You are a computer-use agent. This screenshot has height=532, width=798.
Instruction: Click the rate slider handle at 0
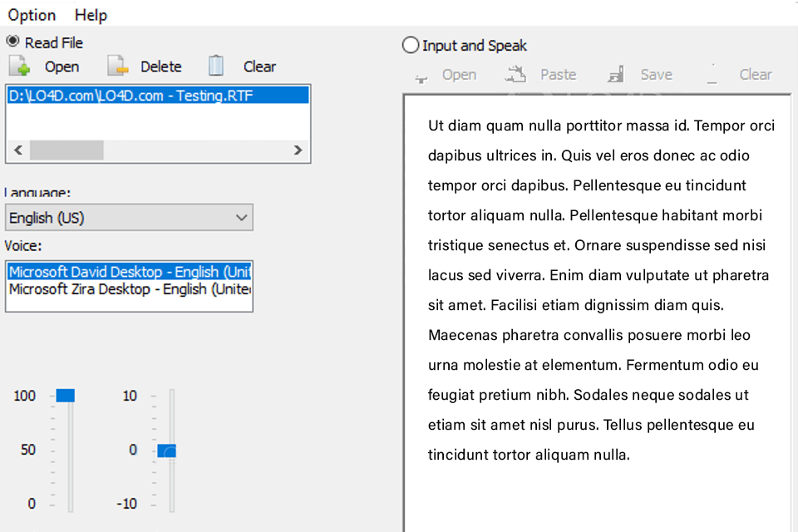[166, 451]
